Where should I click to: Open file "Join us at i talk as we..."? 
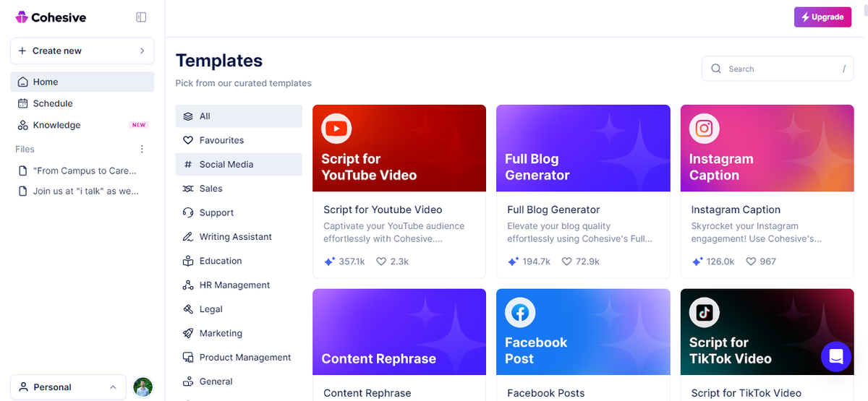(x=82, y=191)
